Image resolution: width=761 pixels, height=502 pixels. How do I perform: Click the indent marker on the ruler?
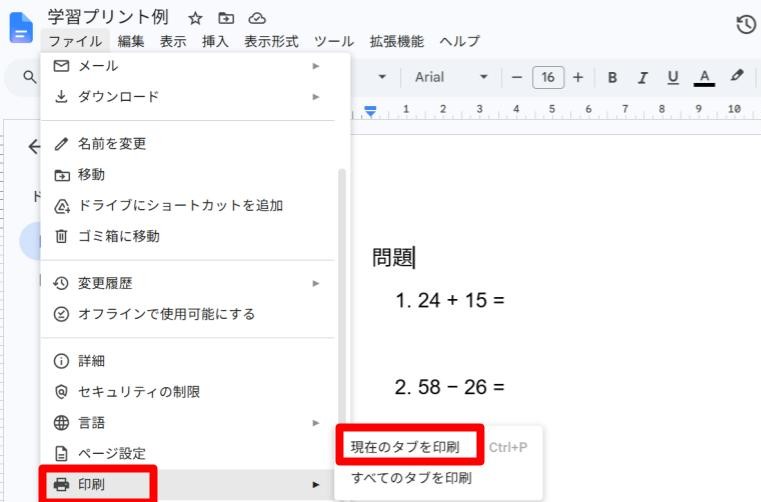coord(370,111)
